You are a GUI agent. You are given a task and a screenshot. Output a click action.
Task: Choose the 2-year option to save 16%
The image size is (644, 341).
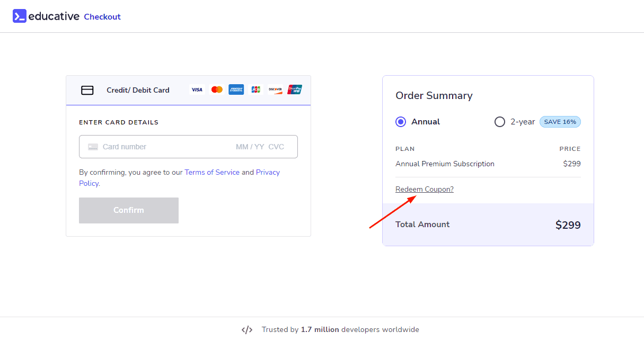tap(500, 122)
